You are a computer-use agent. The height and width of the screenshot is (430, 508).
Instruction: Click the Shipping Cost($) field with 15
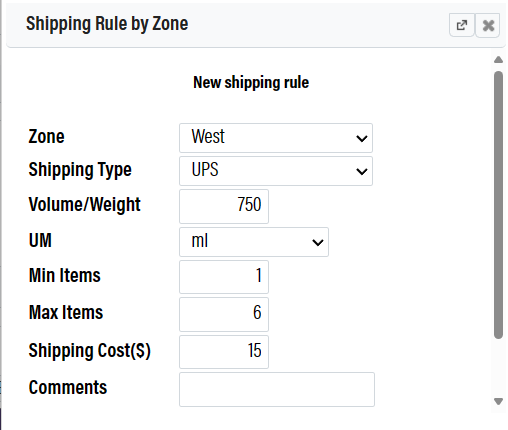224,352
